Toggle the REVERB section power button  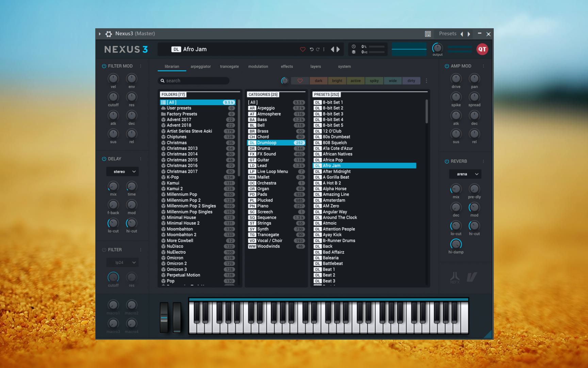coord(447,161)
